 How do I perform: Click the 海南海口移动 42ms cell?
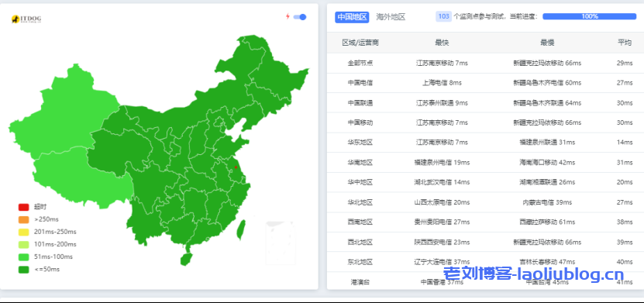click(x=547, y=163)
